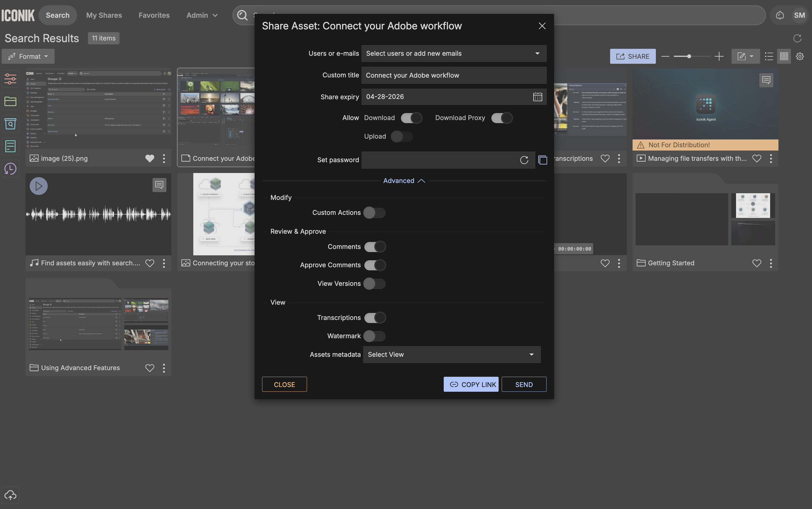The height and width of the screenshot is (509, 812).
Task: Click the calendar icon in Share expiry
Action: point(537,97)
